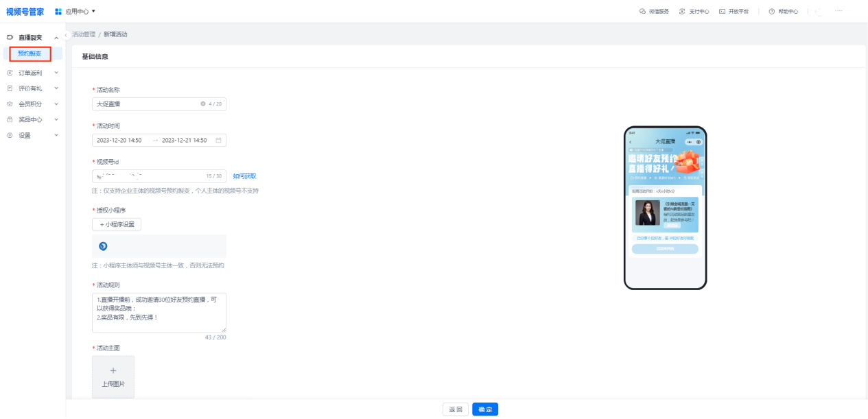Select 预约裂变 in the sidebar
The width and height of the screenshot is (868, 419).
pyautogui.click(x=30, y=53)
